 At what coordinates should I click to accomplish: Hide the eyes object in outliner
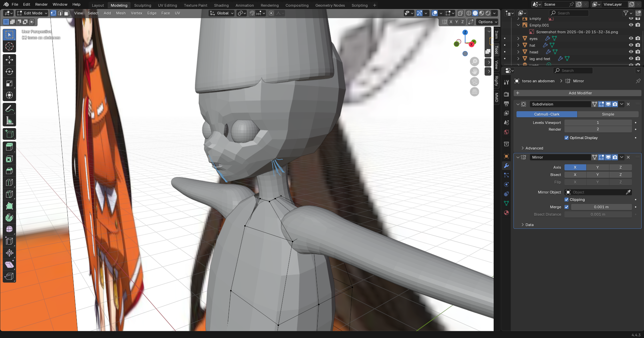[631, 38]
